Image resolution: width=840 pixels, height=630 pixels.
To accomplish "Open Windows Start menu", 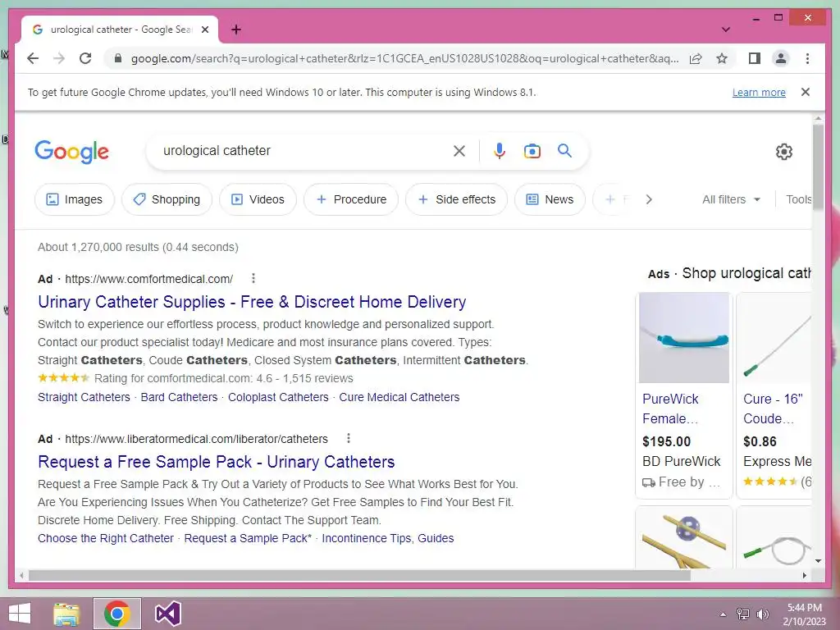I will (x=20, y=614).
